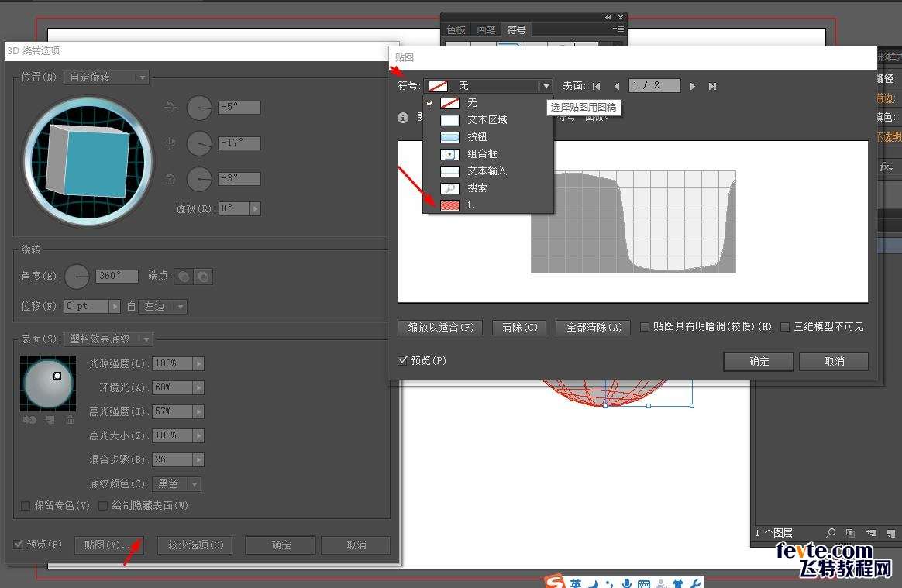The width and height of the screenshot is (902, 588).
Task: Choose 组合框 symbol from the list
Action: click(488, 153)
